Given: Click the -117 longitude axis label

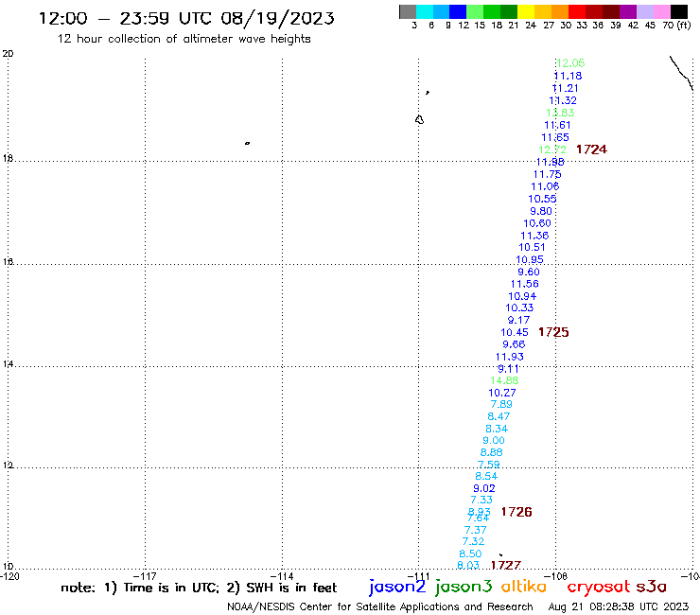Looking at the screenshot, I should pyautogui.click(x=145, y=576).
